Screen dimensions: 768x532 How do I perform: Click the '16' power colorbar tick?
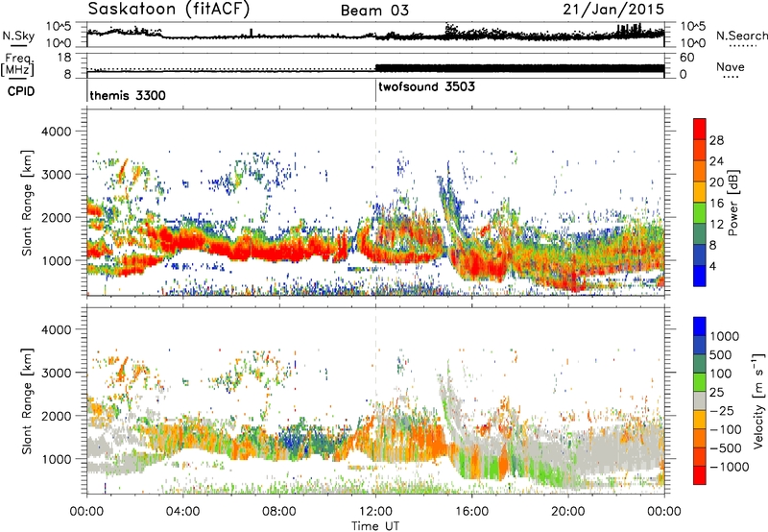pos(716,204)
